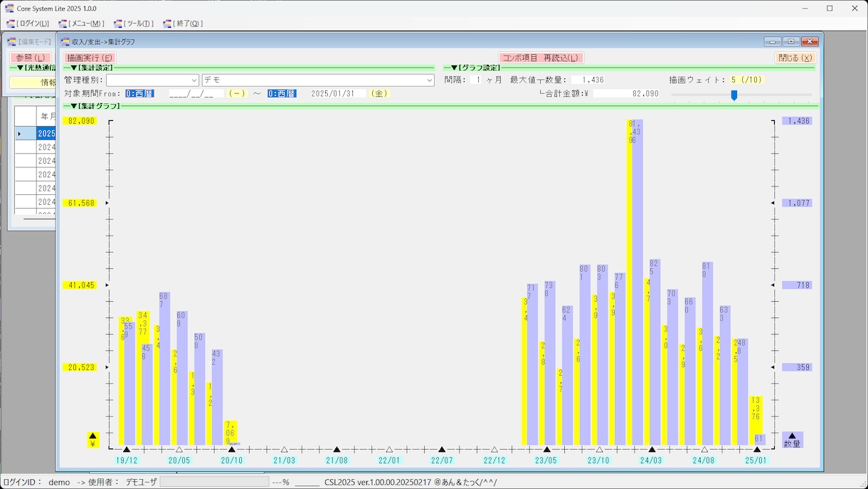Select the 2025 row in the 編集モード table

coord(46,134)
